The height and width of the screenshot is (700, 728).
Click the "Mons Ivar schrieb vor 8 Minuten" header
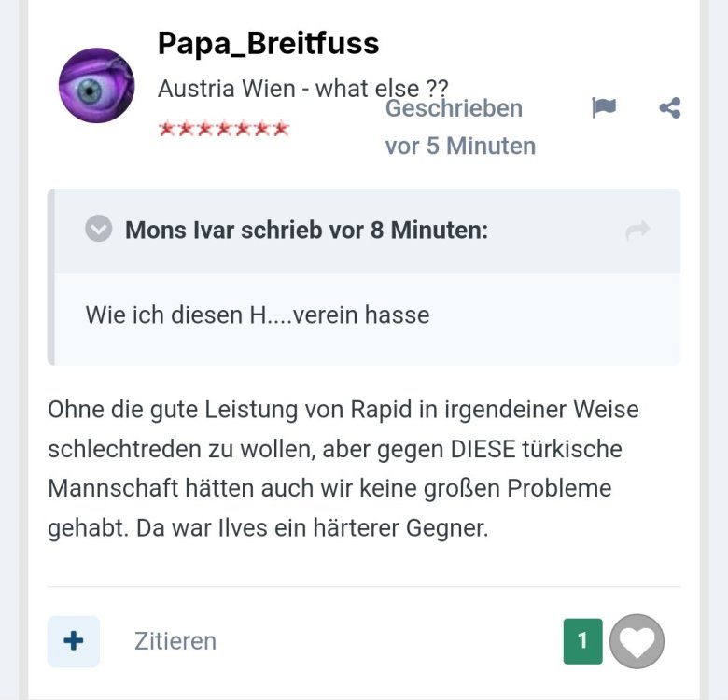coord(306,230)
